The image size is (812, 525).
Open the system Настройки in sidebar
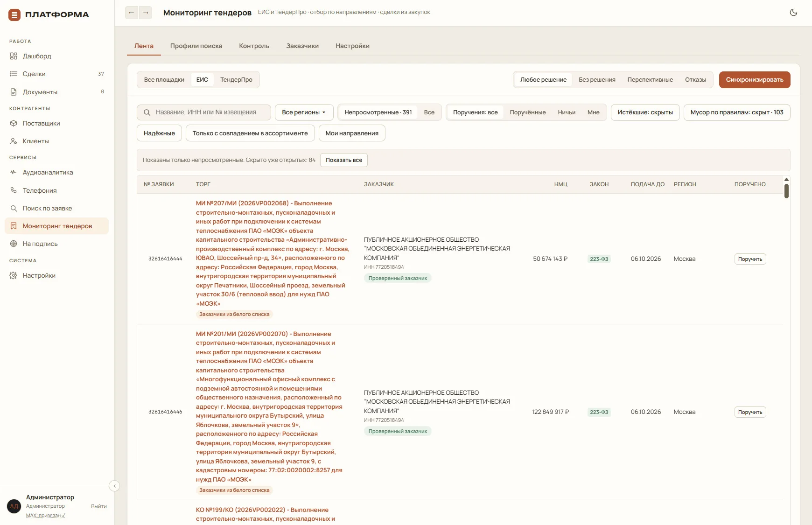tap(57, 275)
